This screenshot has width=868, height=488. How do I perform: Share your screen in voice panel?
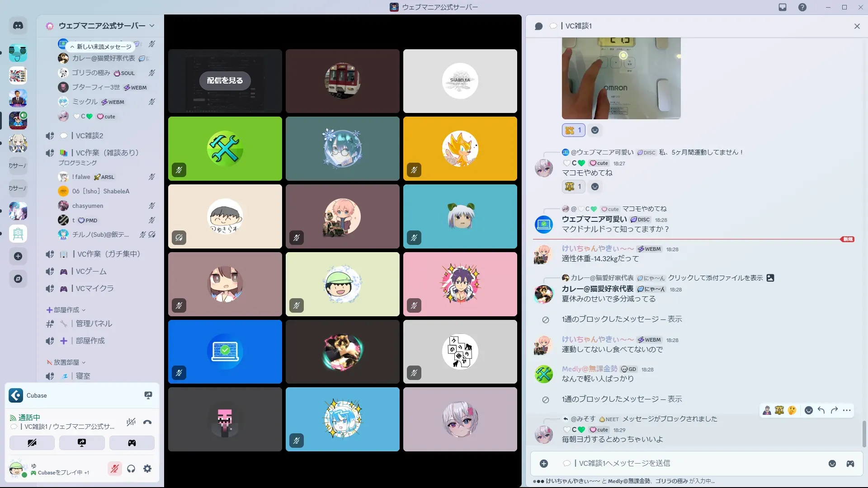82,443
